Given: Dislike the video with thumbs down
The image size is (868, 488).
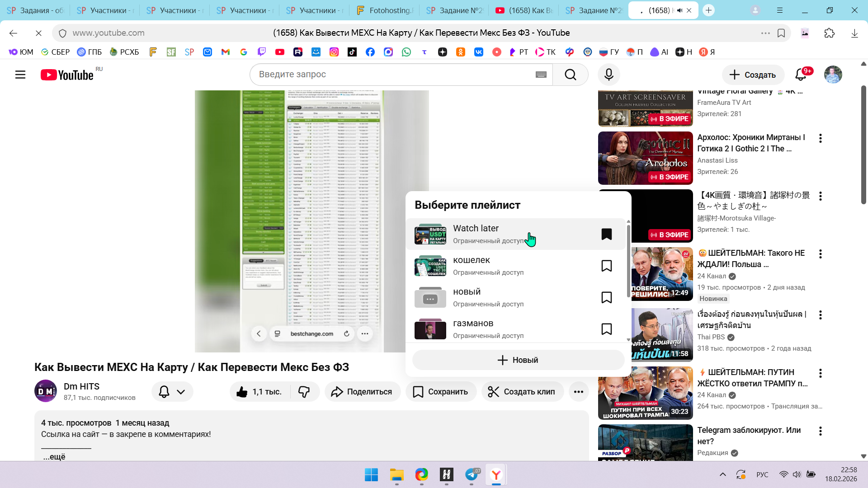Looking at the screenshot, I should coord(304,392).
